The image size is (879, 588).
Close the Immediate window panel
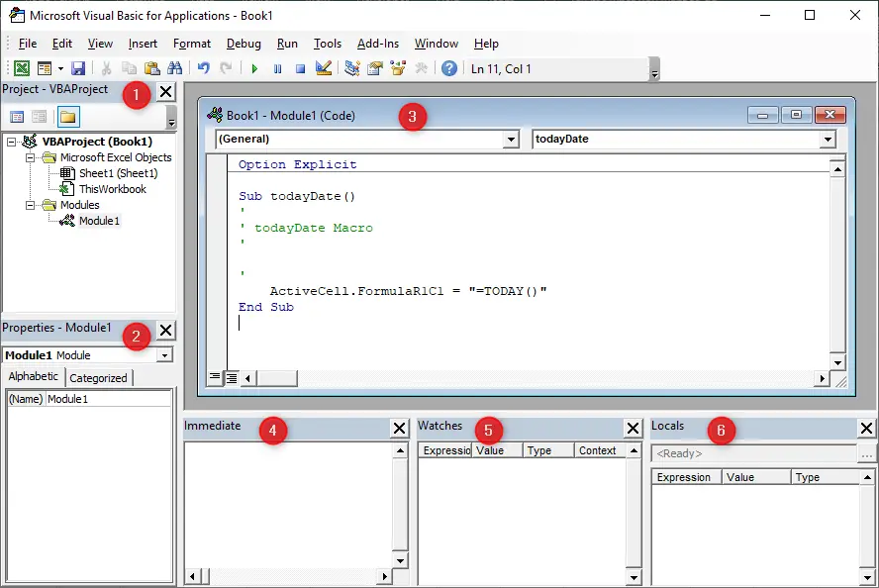pyautogui.click(x=399, y=429)
